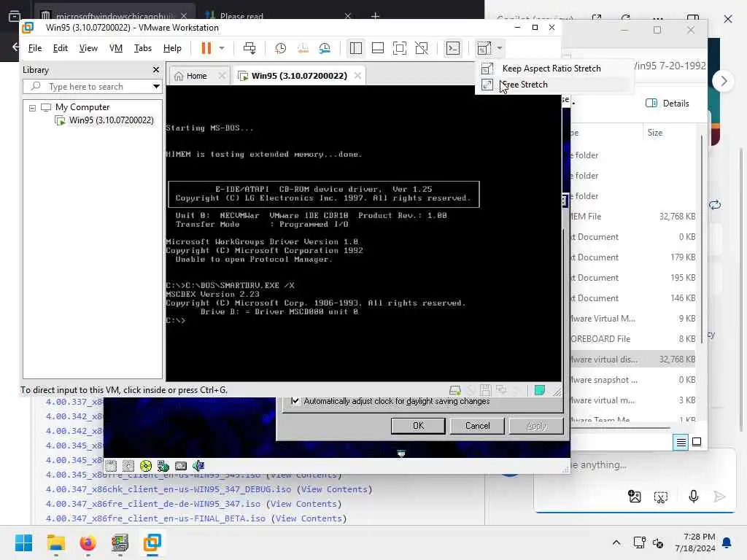
Task: Open 4.00.347 FINAL_BETA.iso link
Action: click(x=155, y=518)
